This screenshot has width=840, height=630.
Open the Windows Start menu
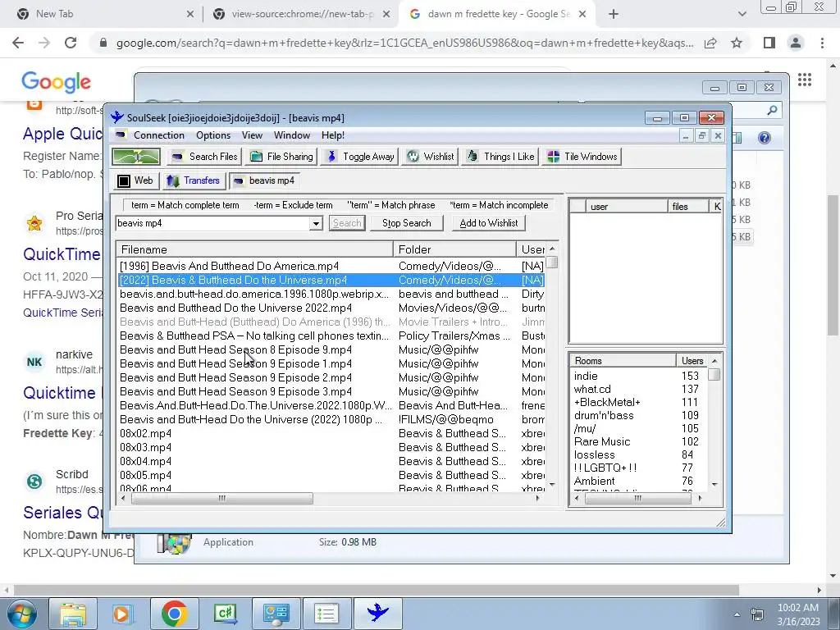pyautogui.click(x=21, y=614)
